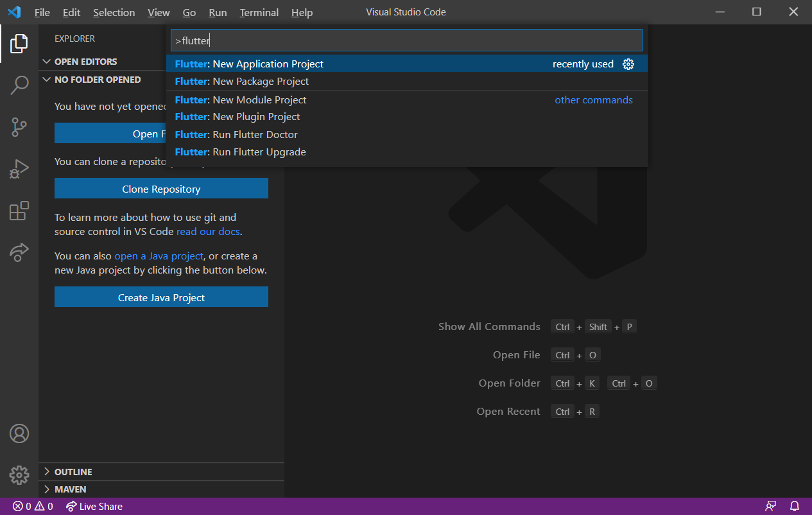Open the Terminal menu
The height and width of the screenshot is (515, 812).
pos(259,12)
